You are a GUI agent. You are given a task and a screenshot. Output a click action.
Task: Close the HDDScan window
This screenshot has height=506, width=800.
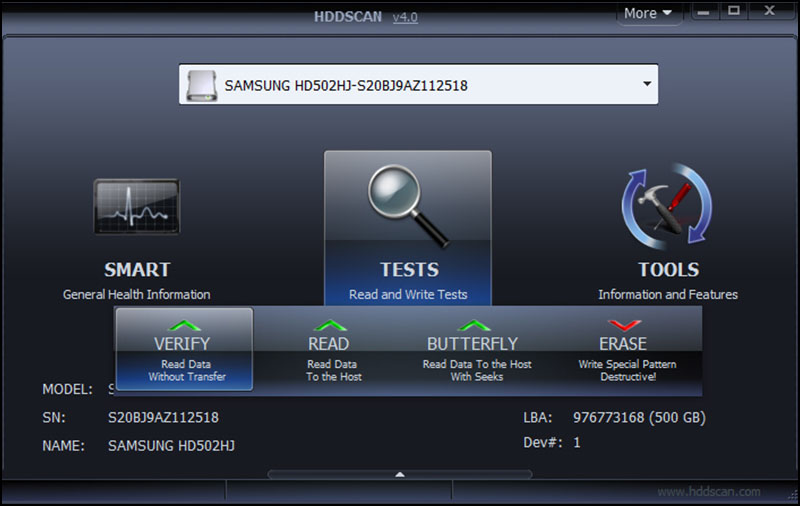(769, 11)
